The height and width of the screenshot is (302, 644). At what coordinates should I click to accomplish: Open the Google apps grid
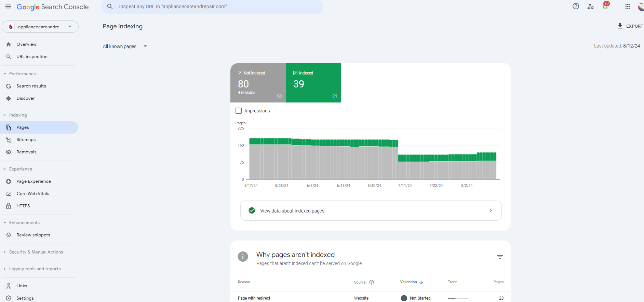point(628,6)
